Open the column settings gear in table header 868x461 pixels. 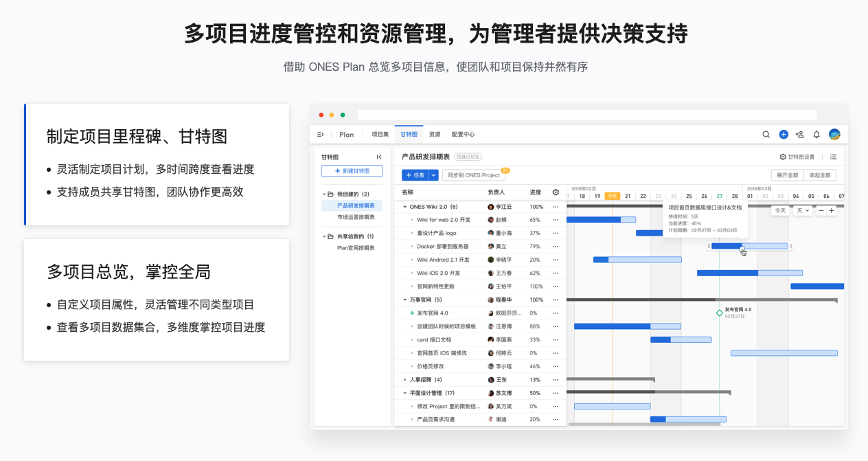click(x=556, y=192)
